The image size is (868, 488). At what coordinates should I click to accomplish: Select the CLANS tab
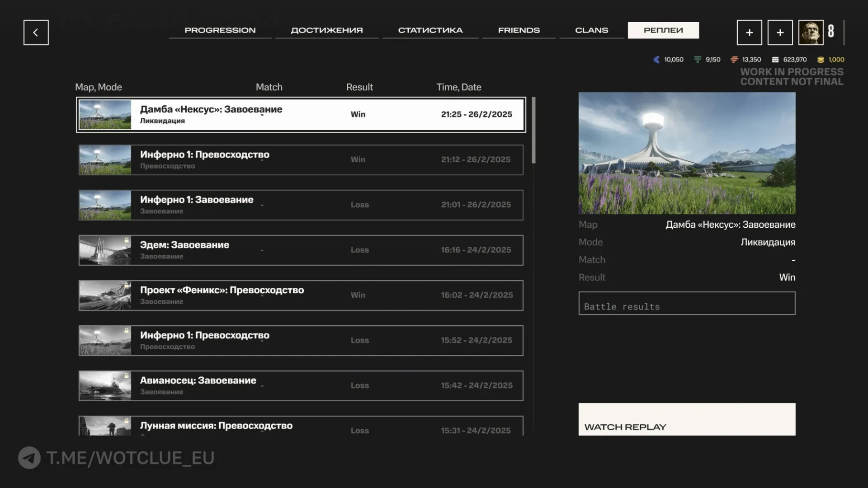pyautogui.click(x=591, y=30)
